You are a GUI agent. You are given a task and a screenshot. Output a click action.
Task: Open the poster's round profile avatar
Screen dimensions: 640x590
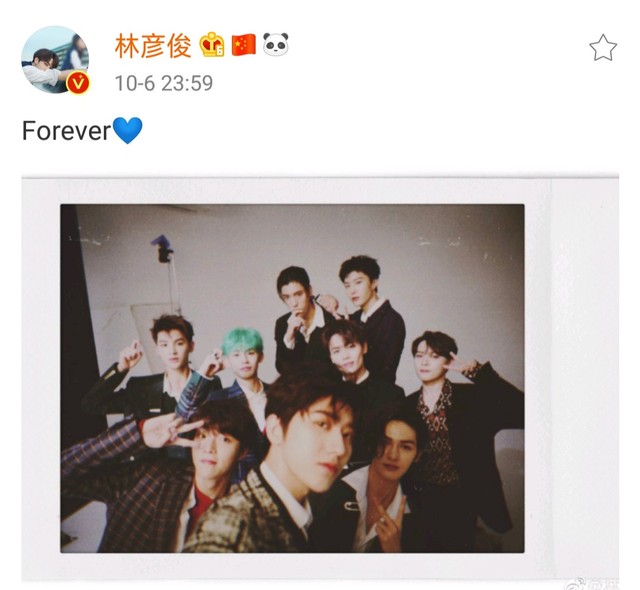click(x=55, y=60)
